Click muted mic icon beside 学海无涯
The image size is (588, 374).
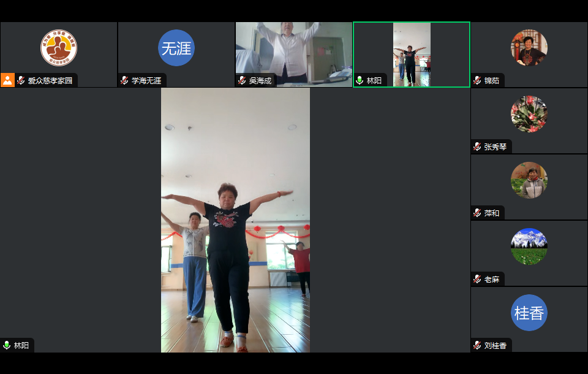[x=124, y=80]
